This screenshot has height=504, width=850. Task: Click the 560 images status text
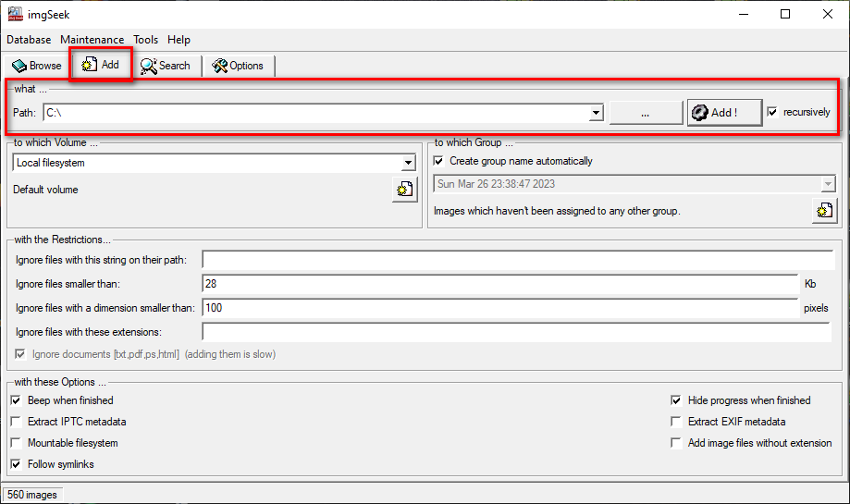click(x=32, y=495)
